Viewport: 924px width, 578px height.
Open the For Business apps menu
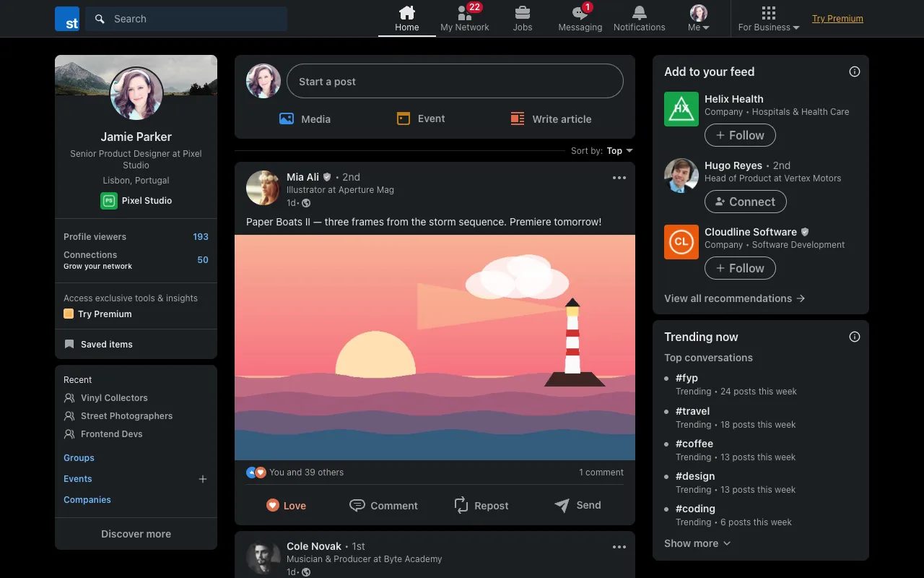(769, 19)
